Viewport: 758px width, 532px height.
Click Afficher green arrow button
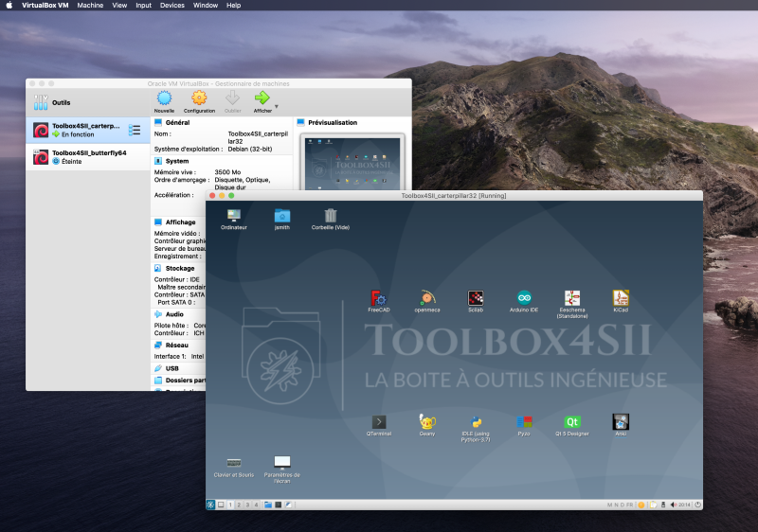click(262, 102)
